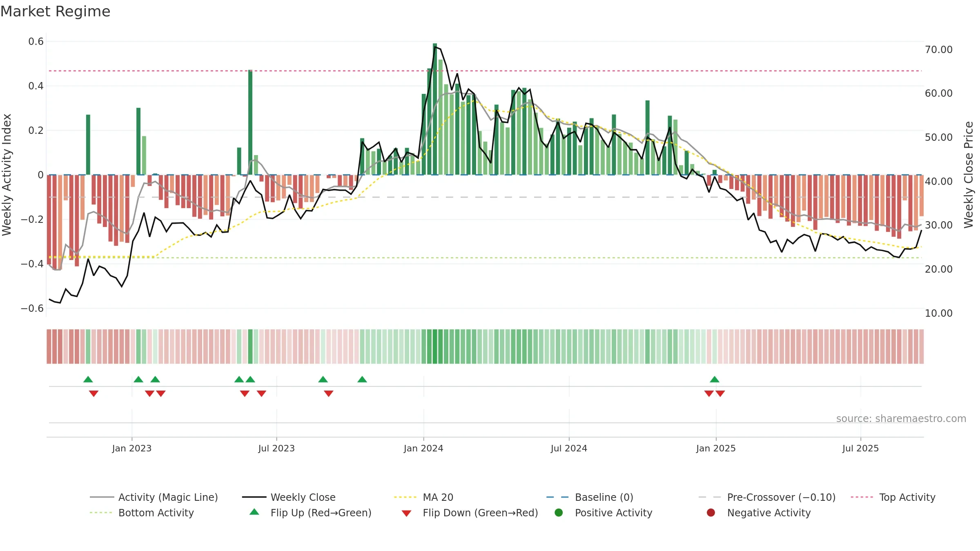This screenshot has height=551, width=980.
Task: Click the Jul 2024 x-axis label
Action: point(569,448)
